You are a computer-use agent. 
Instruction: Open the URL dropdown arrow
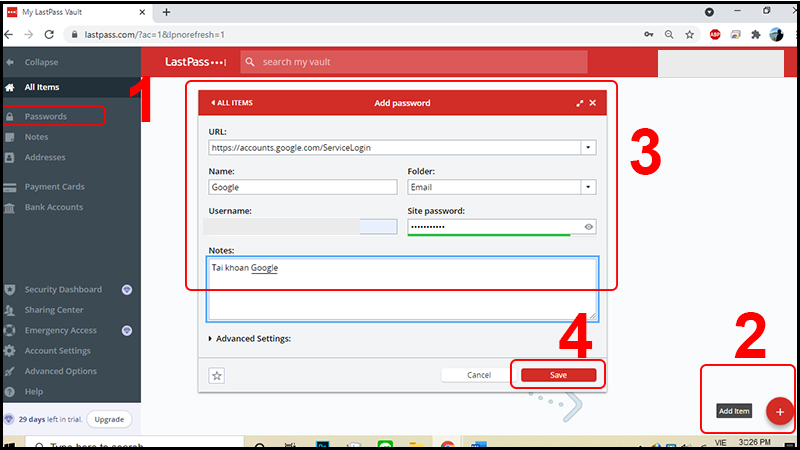tap(588, 147)
